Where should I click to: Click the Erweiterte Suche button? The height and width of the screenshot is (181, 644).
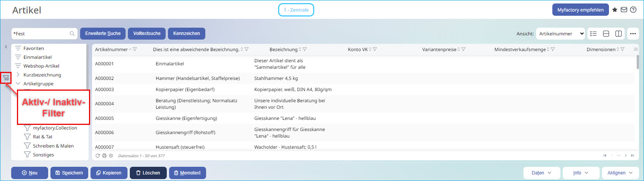(x=103, y=33)
